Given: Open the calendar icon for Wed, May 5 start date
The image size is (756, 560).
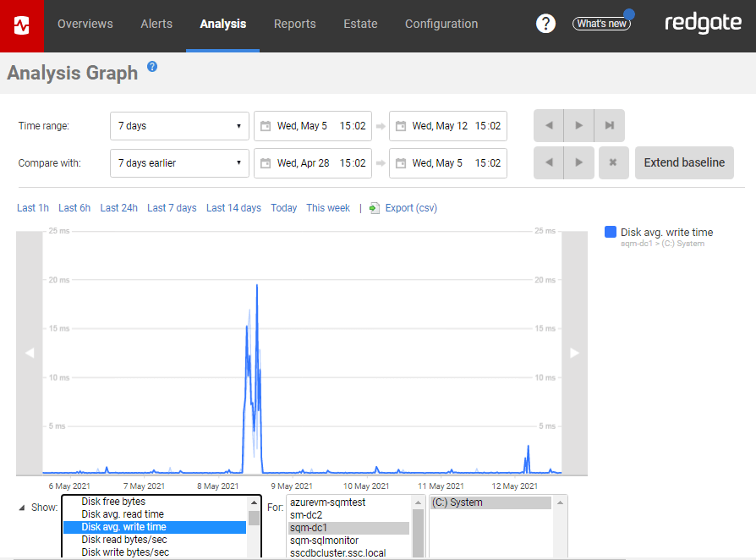Looking at the screenshot, I should coord(266,125).
